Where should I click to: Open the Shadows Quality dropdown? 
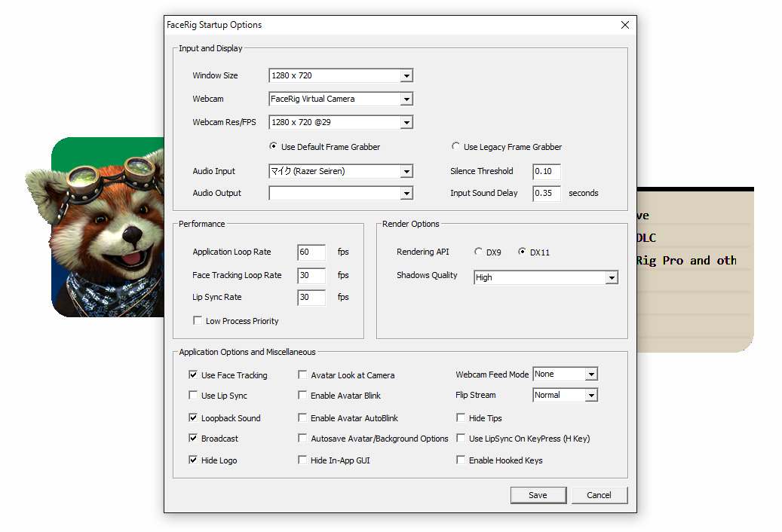point(611,277)
